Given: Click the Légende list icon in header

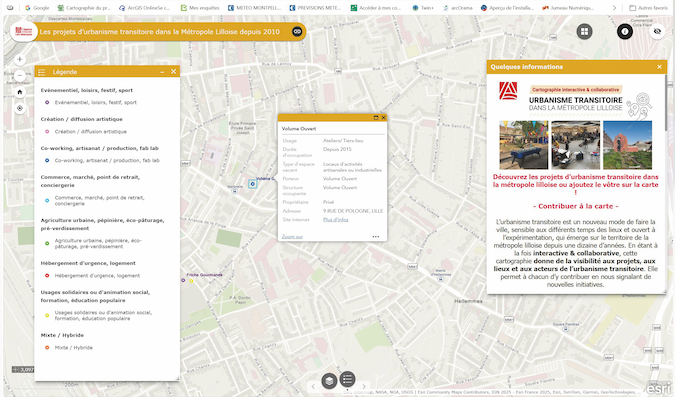Looking at the screenshot, I should pos(42,72).
